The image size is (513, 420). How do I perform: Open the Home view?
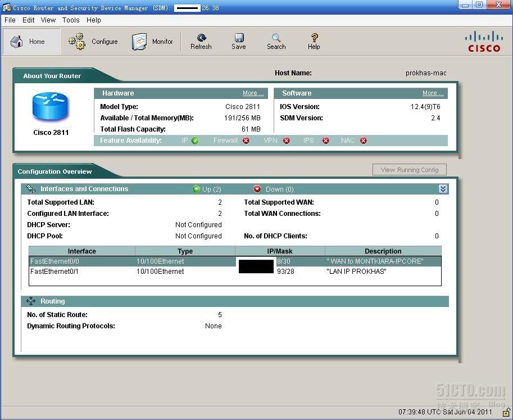click(x=31, y=41)
